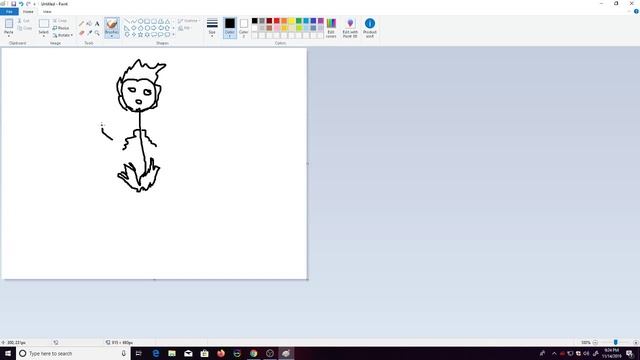640x360 pixels.
Task: Open the Rotate dropdown
Action: (63, 36)
